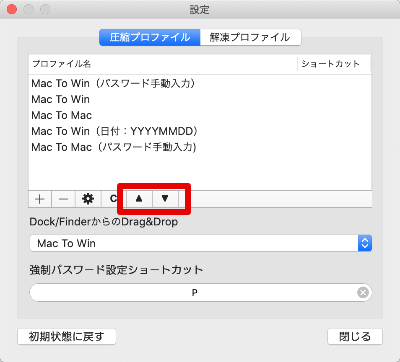Select the plain Mac To Win profile row

click(x=200, y=99)
